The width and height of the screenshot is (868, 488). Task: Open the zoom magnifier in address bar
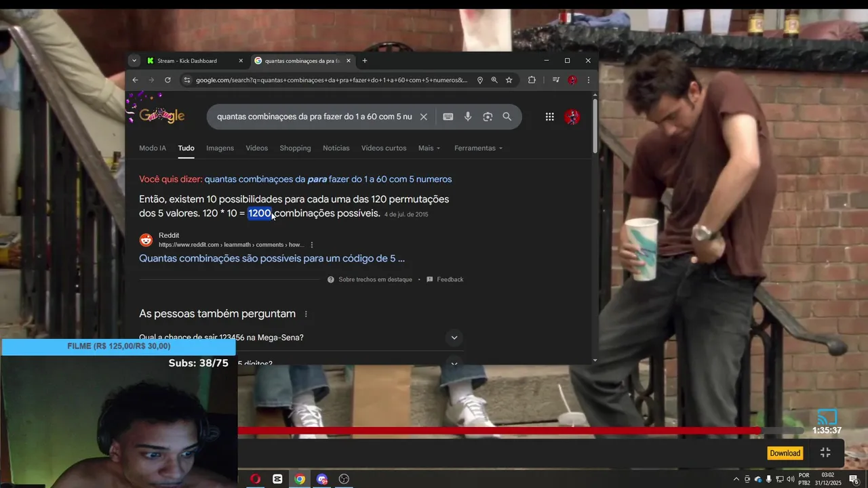(x=494, y=80)
